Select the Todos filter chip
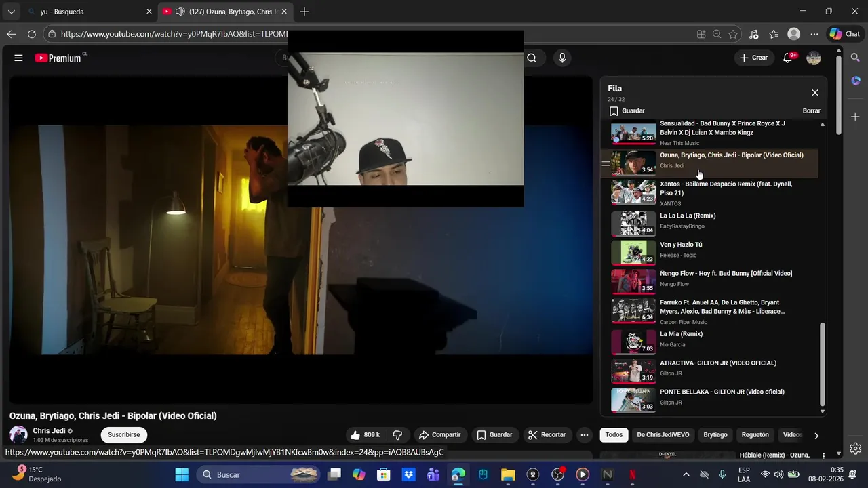 [x=614, y=435]
